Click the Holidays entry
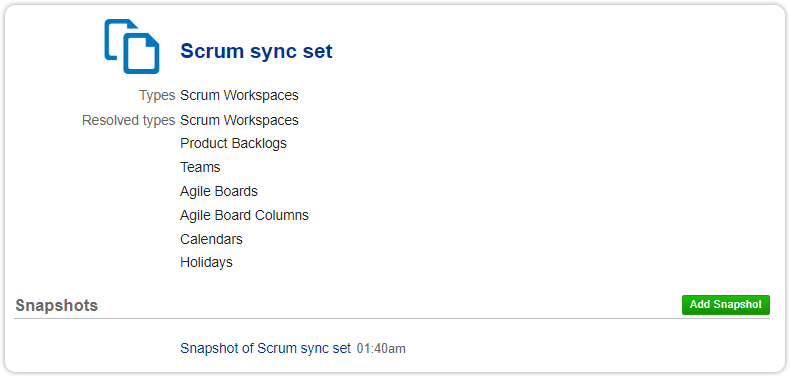The image size is (790, 377). point(206,263)
